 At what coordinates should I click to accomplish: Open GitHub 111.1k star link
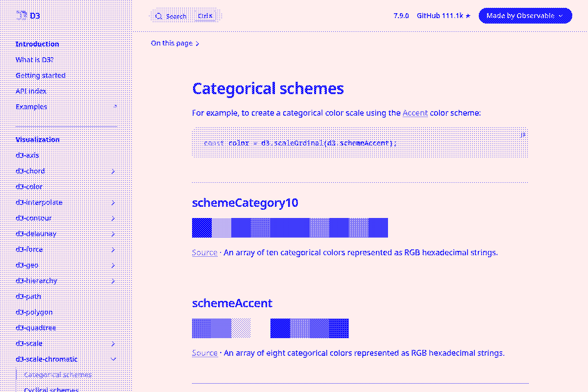click(443, 16)
